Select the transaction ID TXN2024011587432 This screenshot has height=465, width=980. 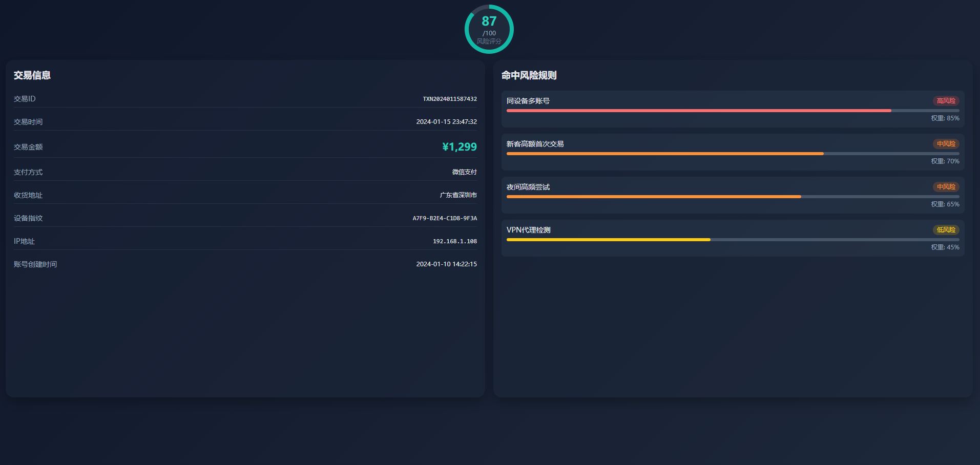click(449, 99)
